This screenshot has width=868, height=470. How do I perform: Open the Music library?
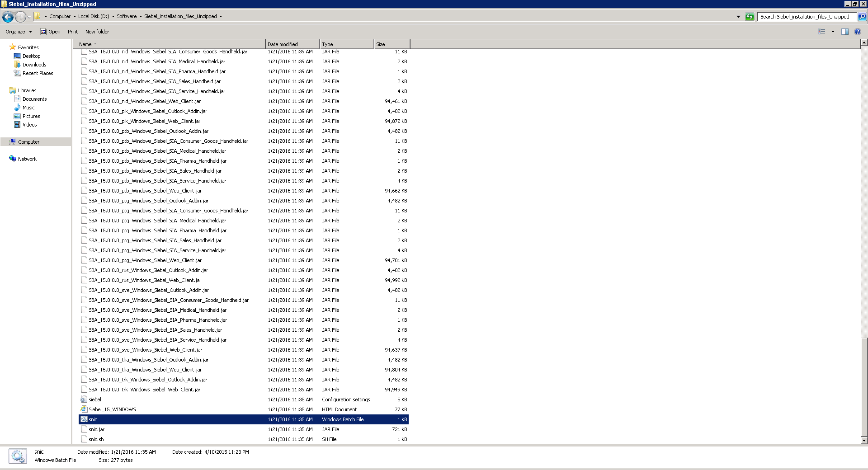click(28, 108)
